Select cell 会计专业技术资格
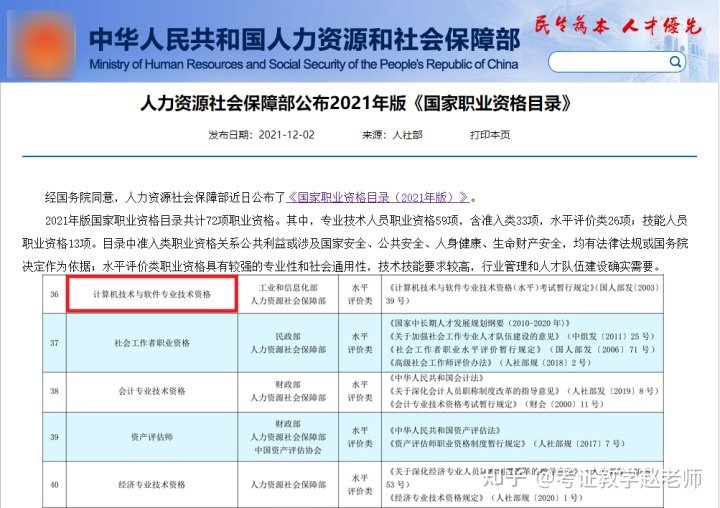 (152, 391)
